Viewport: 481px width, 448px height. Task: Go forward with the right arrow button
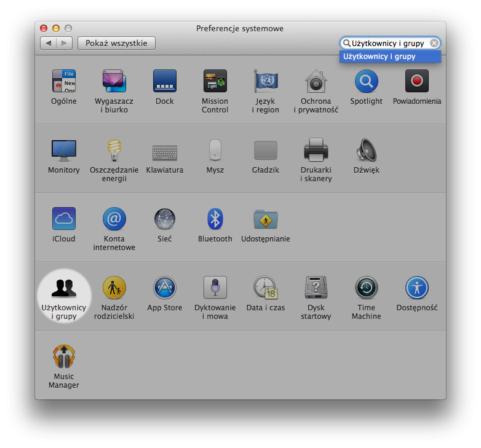(x=65, y=43)
